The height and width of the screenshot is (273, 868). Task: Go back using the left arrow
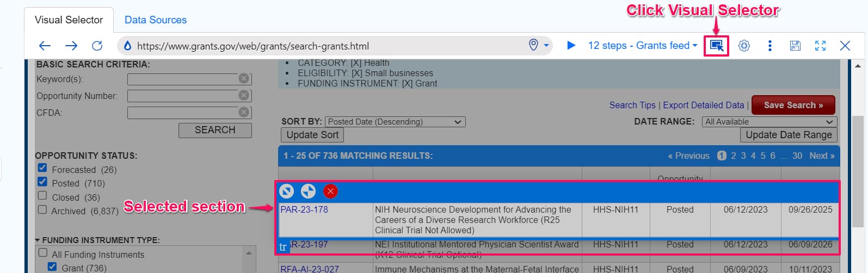pos(45,46)
